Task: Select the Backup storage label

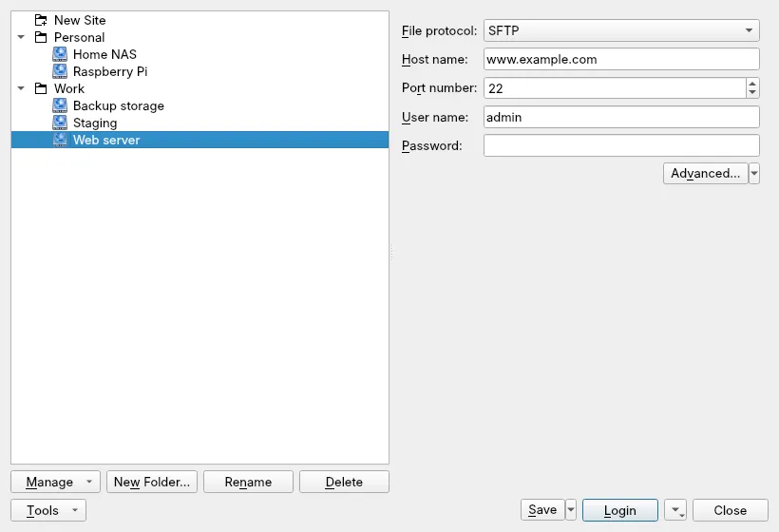Action: pyautogui.click(x=118, y=105)
